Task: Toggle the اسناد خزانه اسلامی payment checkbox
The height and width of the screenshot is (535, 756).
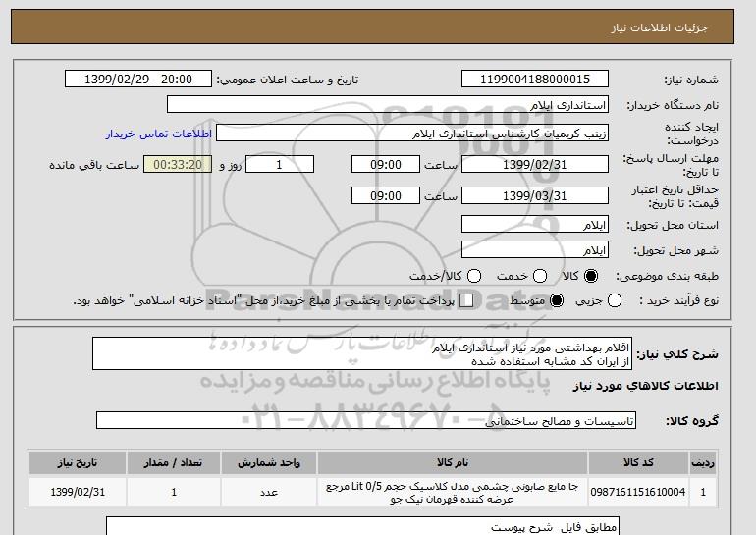Action: click(466, 300)
